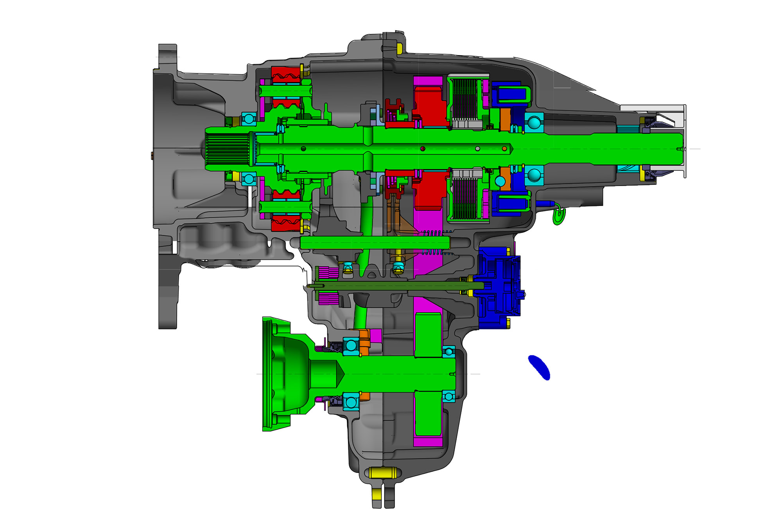
Task: Click the coil spring on the shift rail
Action: [x=435, y=233]
